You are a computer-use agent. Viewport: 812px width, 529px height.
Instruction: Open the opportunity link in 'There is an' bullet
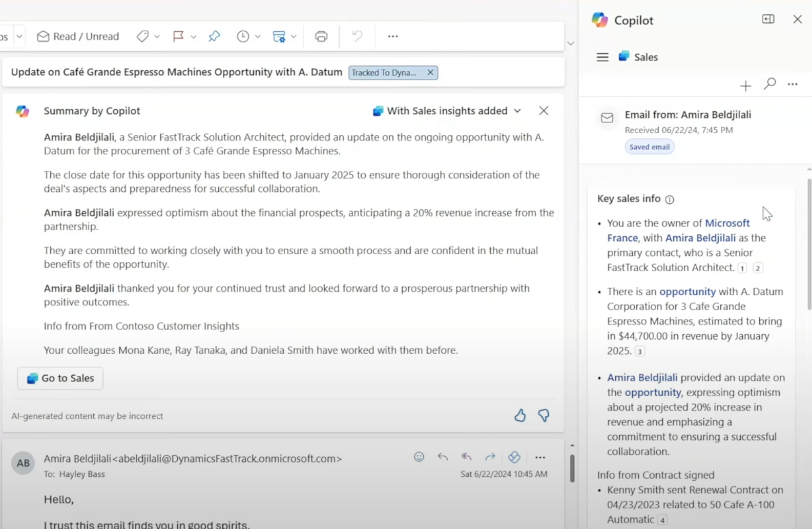coord(688,292)
